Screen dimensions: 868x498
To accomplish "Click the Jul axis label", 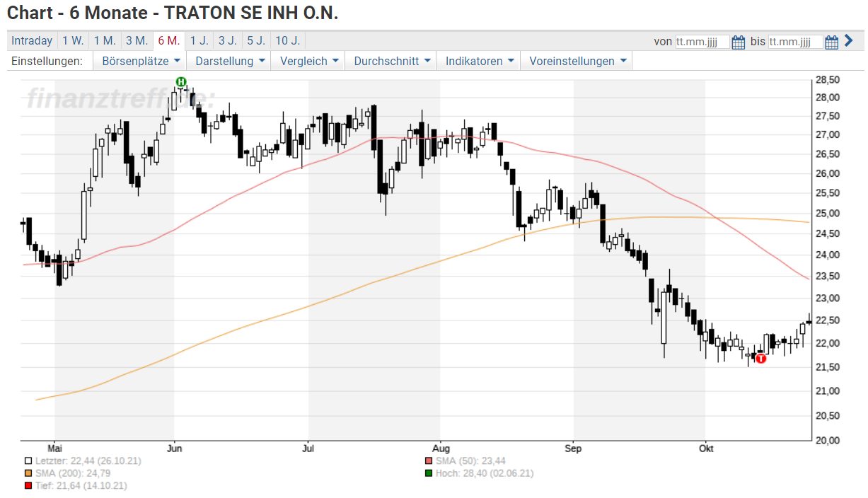I will coord(308,448).
